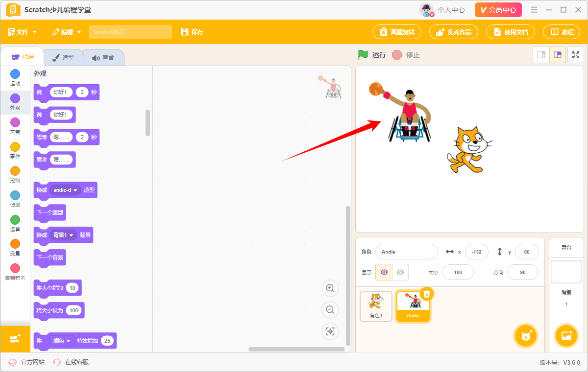Image resolution: width=588 pixels, height=372 pixels.
Task: Click the y position field 80
Action: pos(527,252)
